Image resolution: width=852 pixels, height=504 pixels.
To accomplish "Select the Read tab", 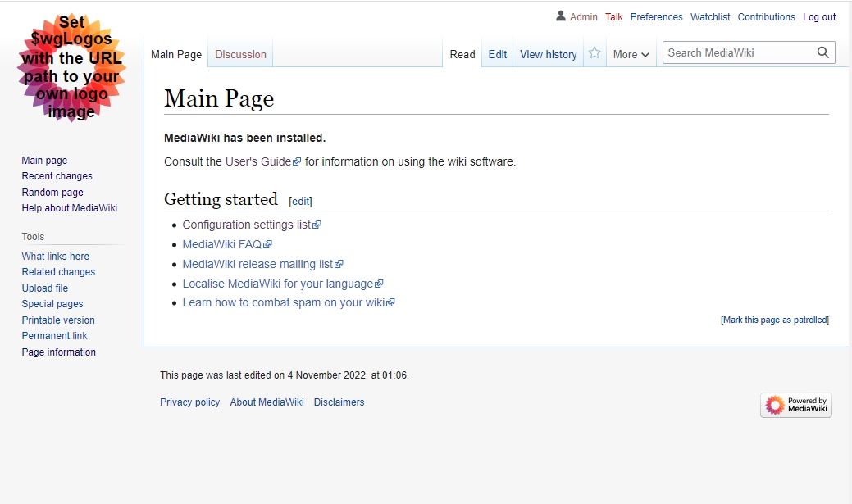I will coord(462,54).
